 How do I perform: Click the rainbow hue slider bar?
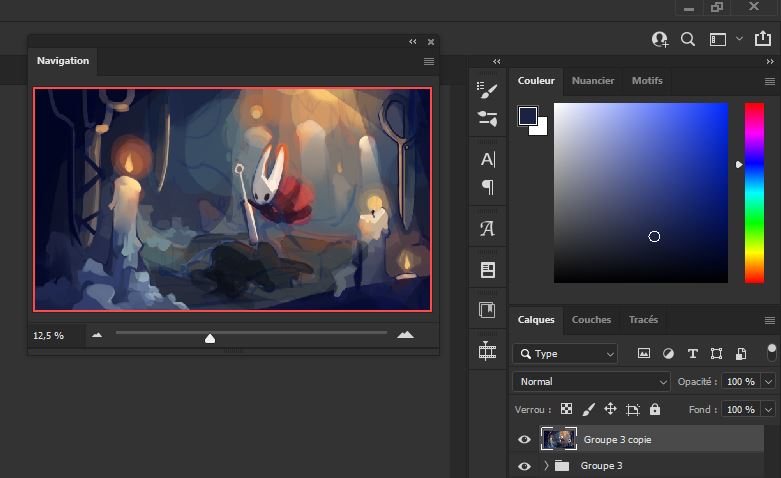(754, 193)
